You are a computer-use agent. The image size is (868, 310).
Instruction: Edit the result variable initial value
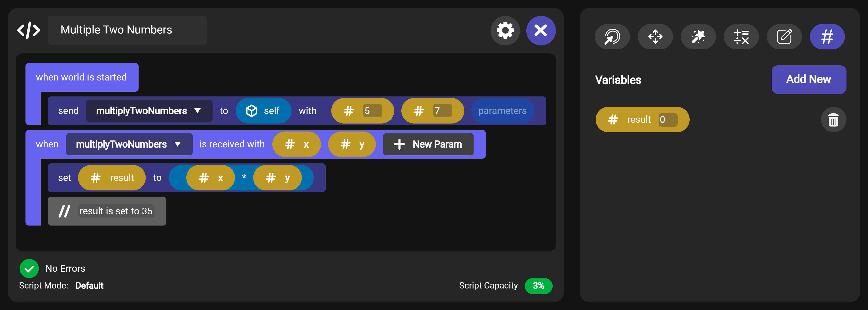[668, 120]
